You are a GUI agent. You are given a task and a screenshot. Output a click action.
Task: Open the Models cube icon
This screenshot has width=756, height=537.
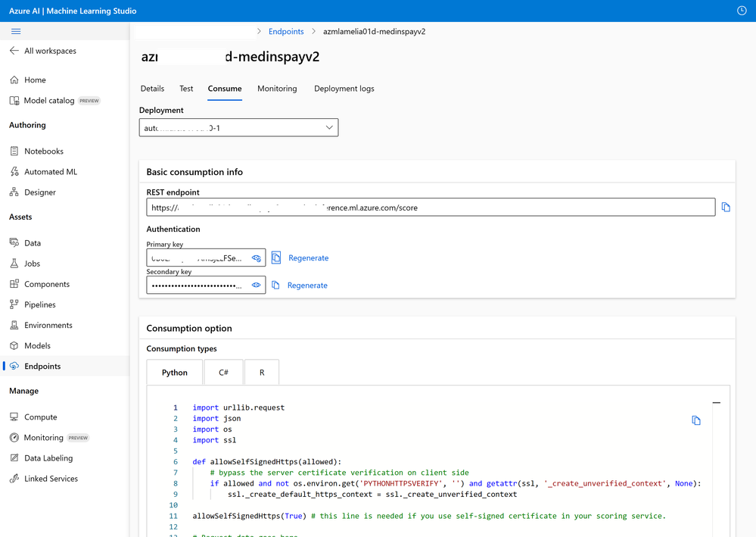14,345
